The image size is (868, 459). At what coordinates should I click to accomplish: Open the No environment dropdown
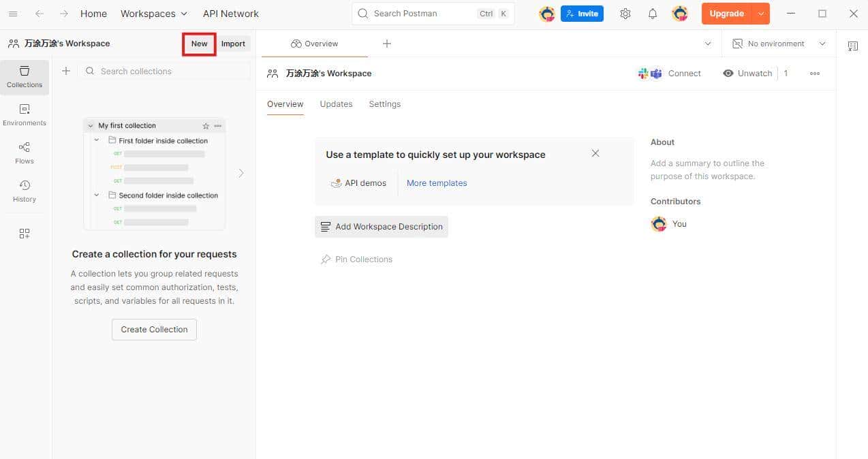[777, 43]
